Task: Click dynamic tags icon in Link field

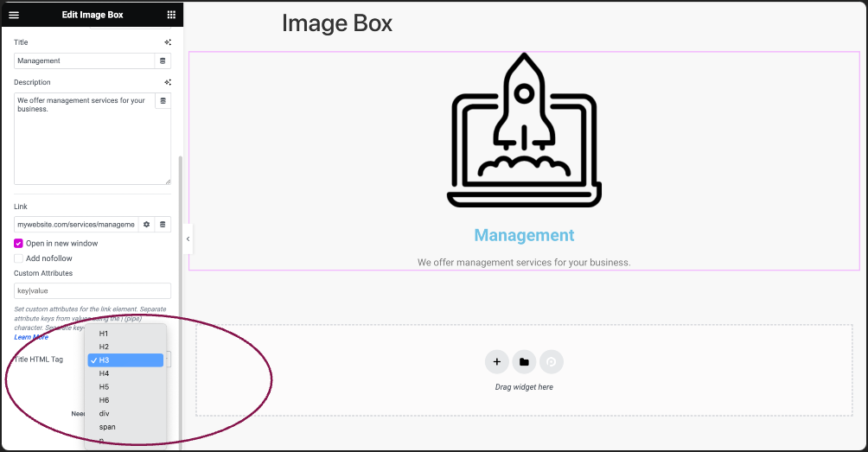Action: [x=163, y=224]
